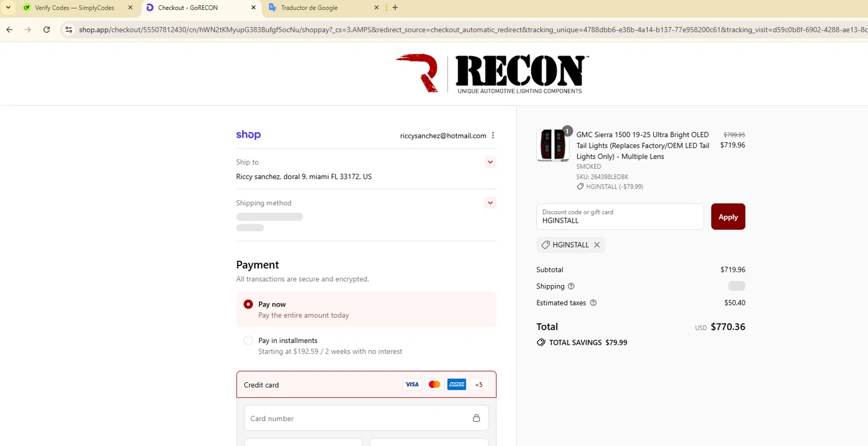Click the browser forward arrow
This screenshot has width=868, height=446.
coord(28,30)
